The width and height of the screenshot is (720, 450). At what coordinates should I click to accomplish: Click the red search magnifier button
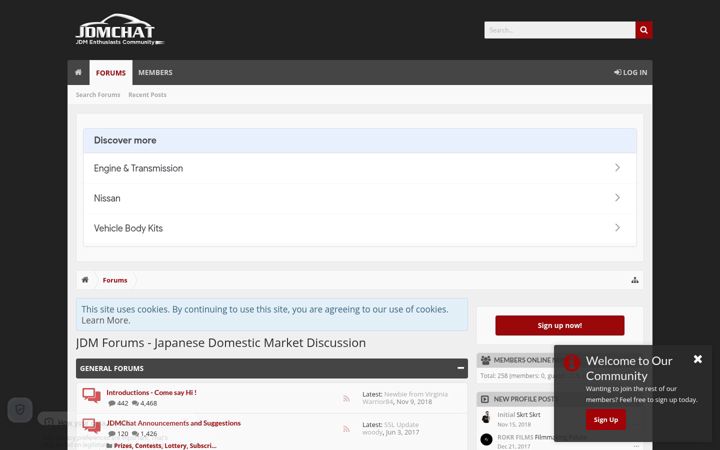(644, 30)
